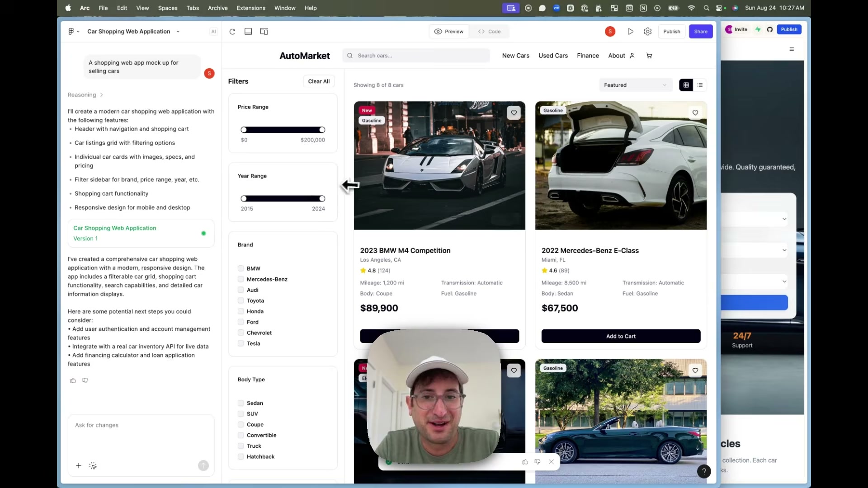This screenshot has width=868, height=488.
Task: Click the refresh preview icon
Action: [232, 32]
